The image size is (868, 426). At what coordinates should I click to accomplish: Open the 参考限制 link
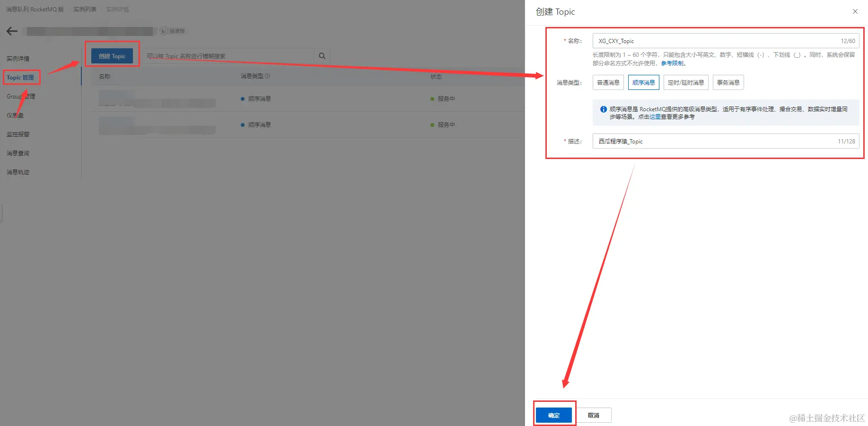click(672, 63)
